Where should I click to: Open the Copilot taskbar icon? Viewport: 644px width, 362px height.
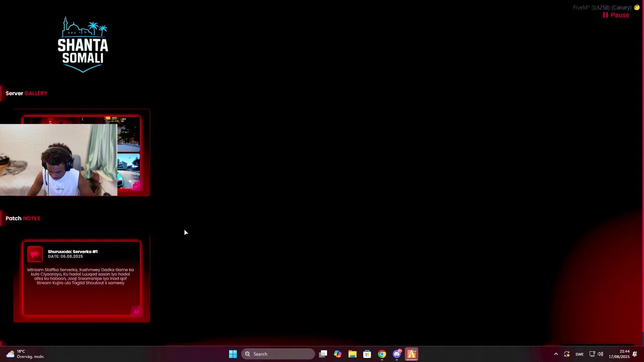click(338, 354)
